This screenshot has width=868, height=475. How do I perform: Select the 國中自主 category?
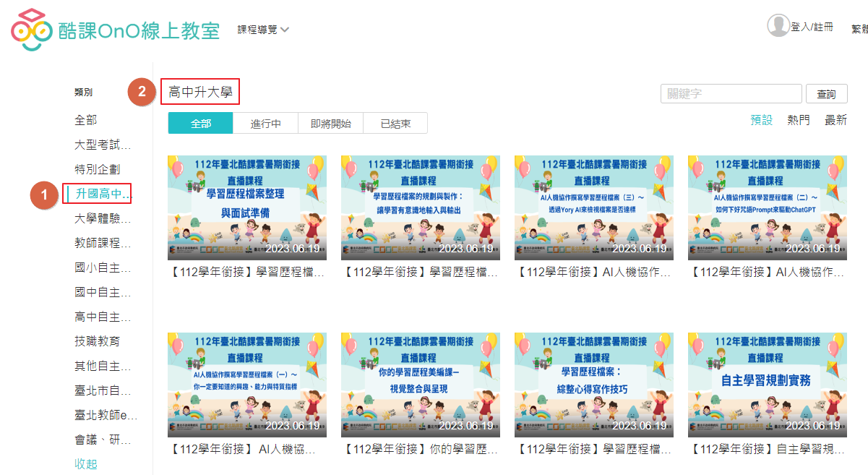click(x=103, y=293)
